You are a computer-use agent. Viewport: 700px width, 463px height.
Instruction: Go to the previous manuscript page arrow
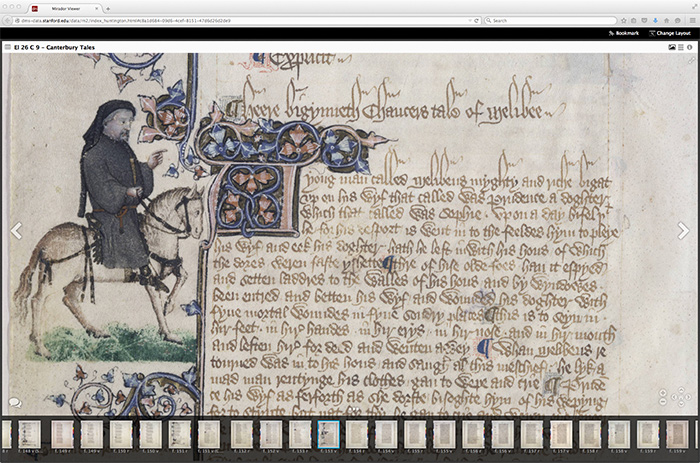coord(16,231)
